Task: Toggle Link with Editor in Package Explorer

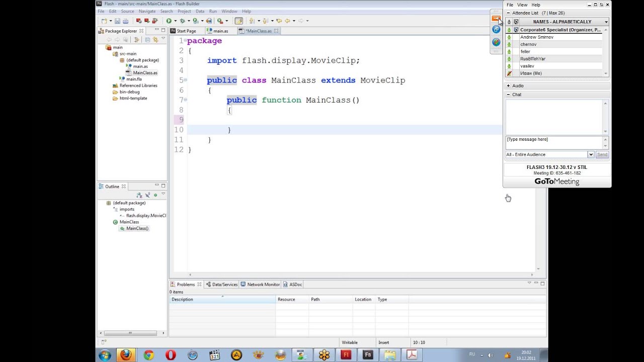Action: (x=155, y=39)
